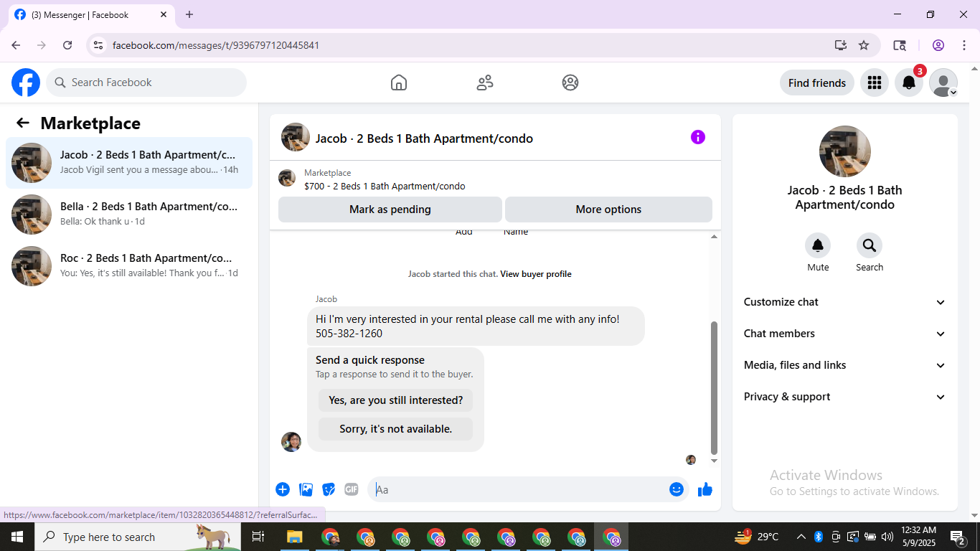Open the Facebook logo home link
980x551 pixels.
pos(26,83)
